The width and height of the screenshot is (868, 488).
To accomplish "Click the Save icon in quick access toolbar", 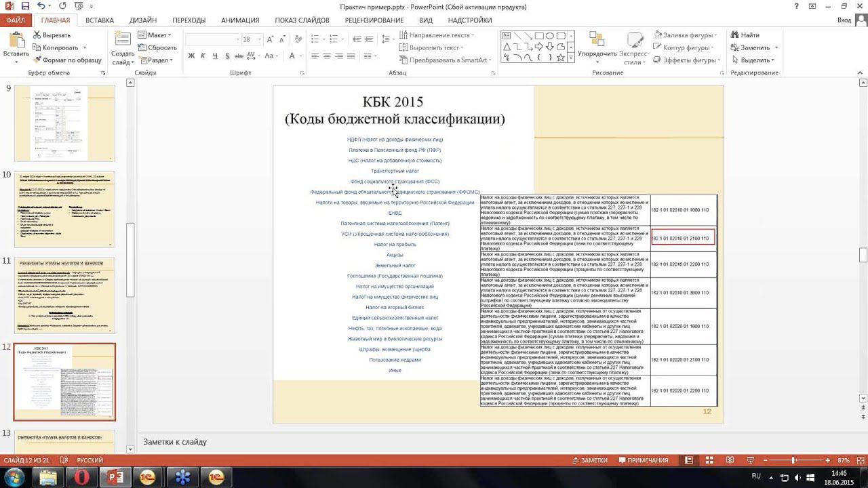I will pos(26,6).
